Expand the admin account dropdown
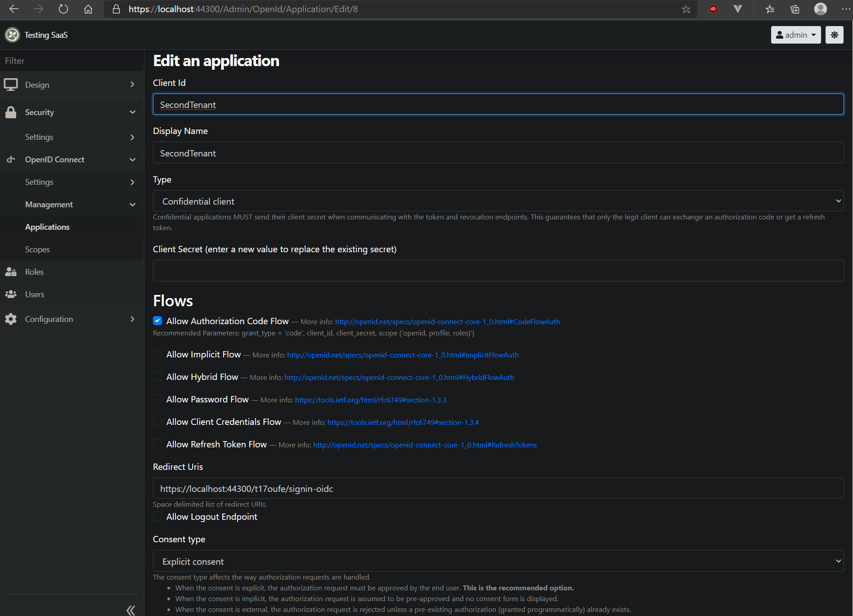The height and width of the screenshot is (616, 853). coord(795,35)
